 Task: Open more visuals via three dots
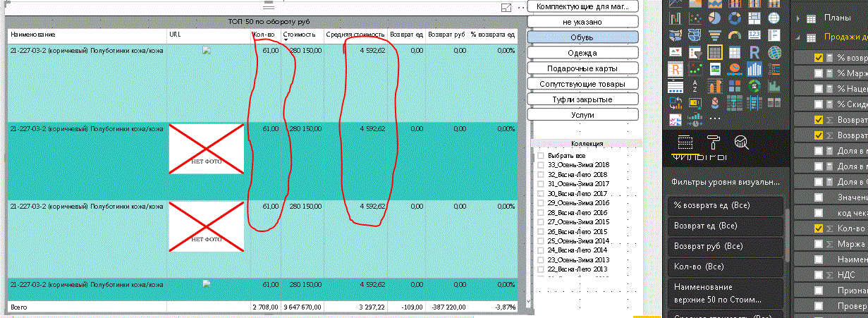715,118
